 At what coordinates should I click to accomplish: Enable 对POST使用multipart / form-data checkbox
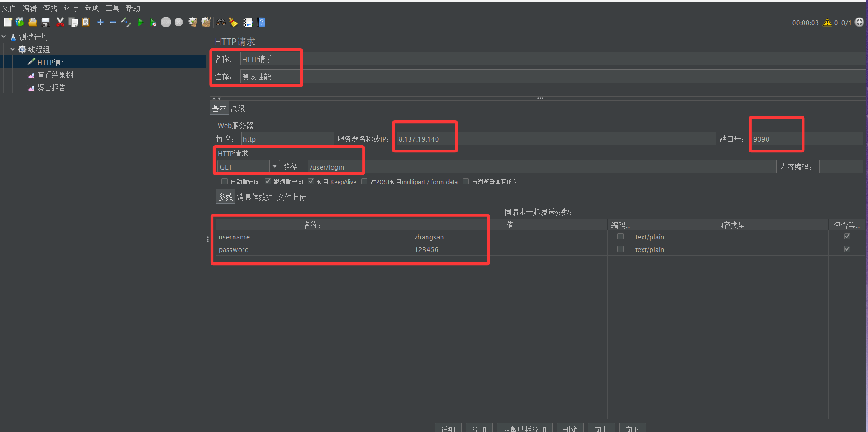pyautogui.click(x=364, y=181)
